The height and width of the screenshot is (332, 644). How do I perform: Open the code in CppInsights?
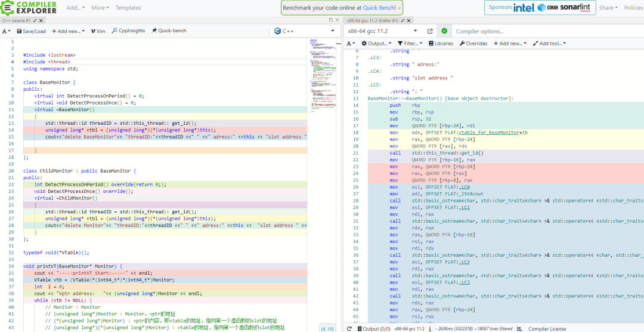pos(128,31)
